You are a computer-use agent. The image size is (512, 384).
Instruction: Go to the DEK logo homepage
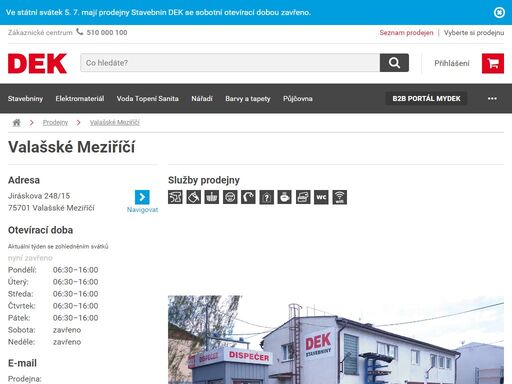point(37,63)
